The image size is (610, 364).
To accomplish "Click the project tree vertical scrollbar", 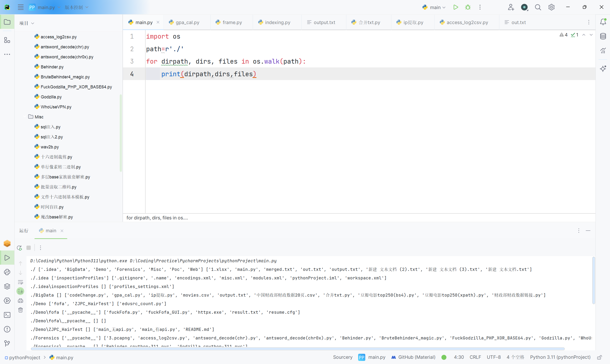I will (121, 133).
